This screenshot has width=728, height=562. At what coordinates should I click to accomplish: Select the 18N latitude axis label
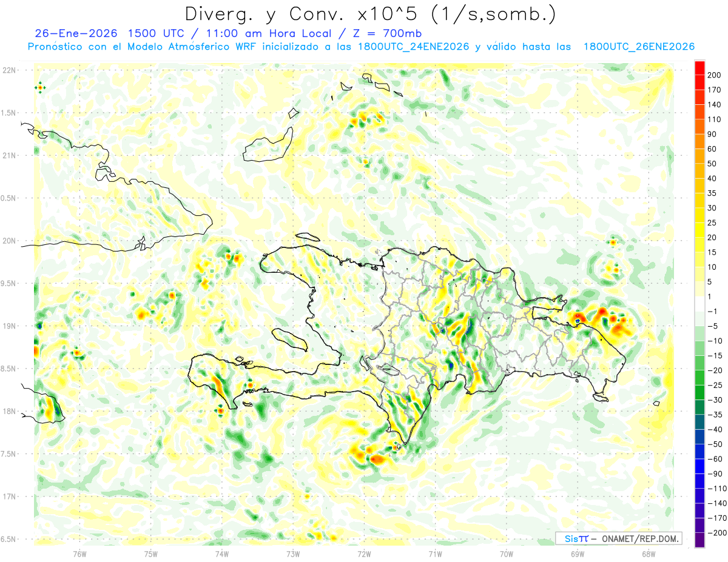coord(9,412)
